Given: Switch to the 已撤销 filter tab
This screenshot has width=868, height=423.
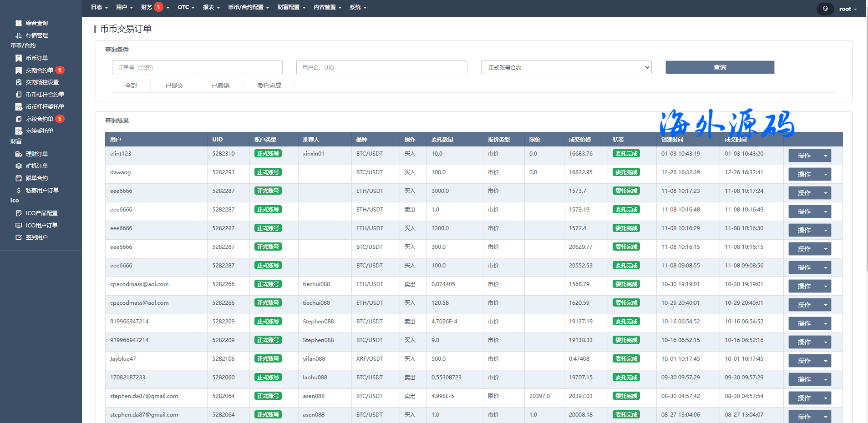Looking at the screenshot, I should [220, 86].
